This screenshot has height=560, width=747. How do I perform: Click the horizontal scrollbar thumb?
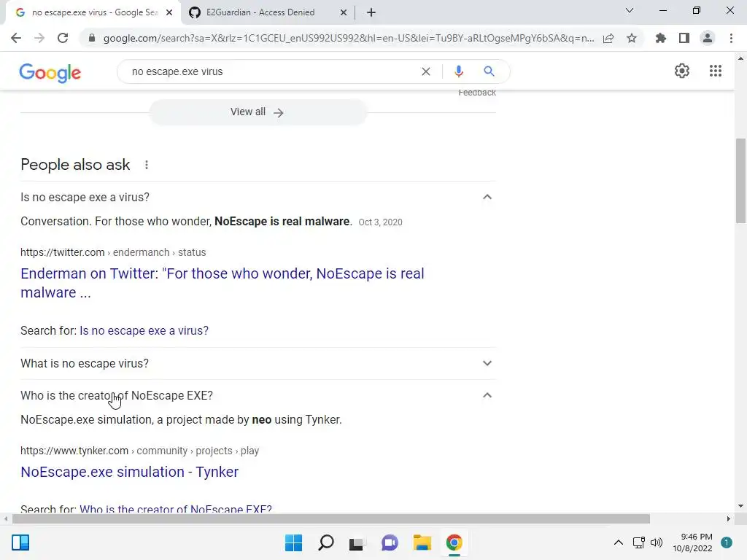coord(331,518)
